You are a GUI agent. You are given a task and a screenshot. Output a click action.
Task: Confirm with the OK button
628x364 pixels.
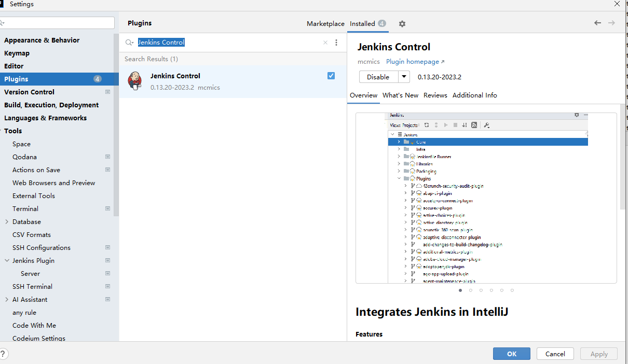coord(512,354)
